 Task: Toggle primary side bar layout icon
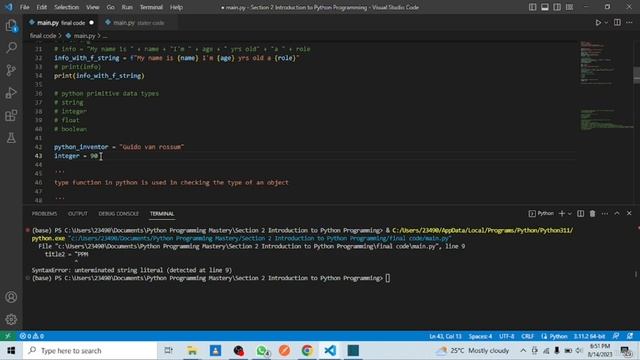[532, 7]
